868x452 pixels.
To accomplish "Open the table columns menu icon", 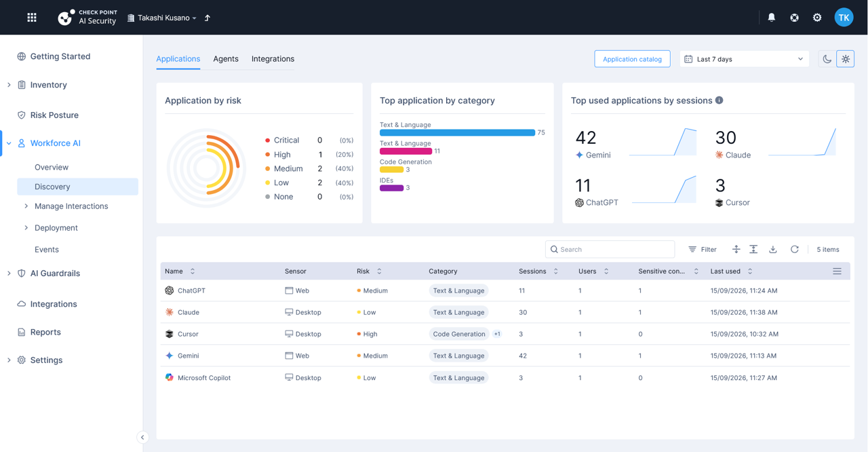I will click(837, 271).
